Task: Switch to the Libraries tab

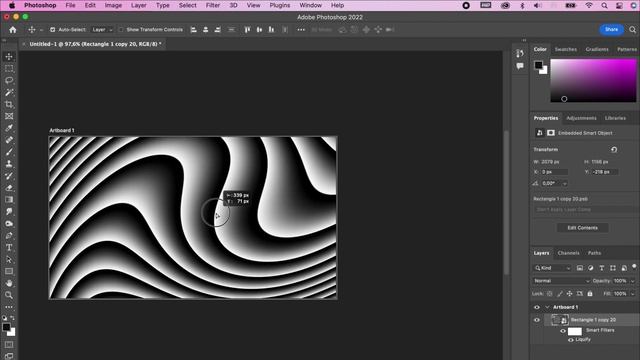Action: click(615, 118)
